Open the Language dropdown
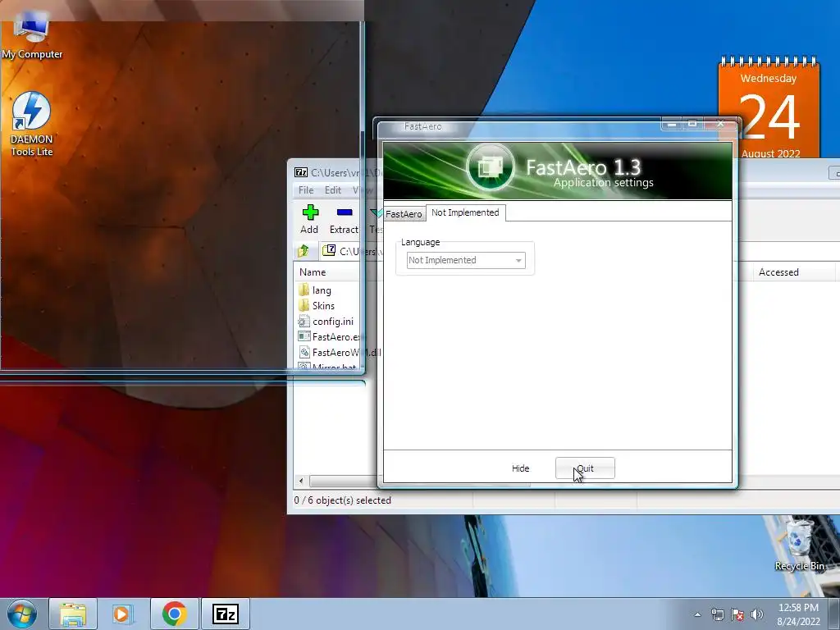Image resolution: width=840 pixels, height=630 pixels. click(x=466, y=260)
